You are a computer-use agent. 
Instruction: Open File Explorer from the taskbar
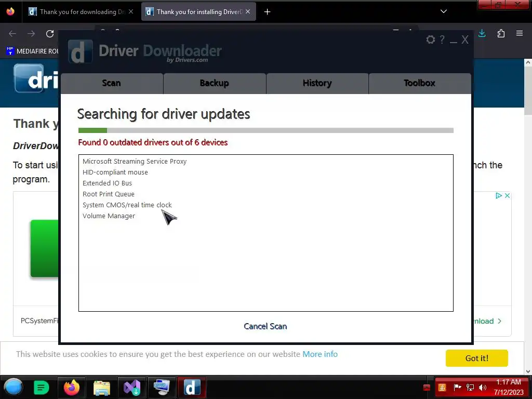click(101, 388)
